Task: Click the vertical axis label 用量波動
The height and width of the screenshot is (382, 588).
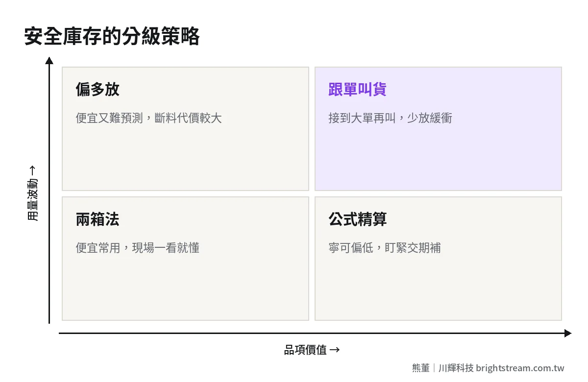Action: (x=32, y=193)
